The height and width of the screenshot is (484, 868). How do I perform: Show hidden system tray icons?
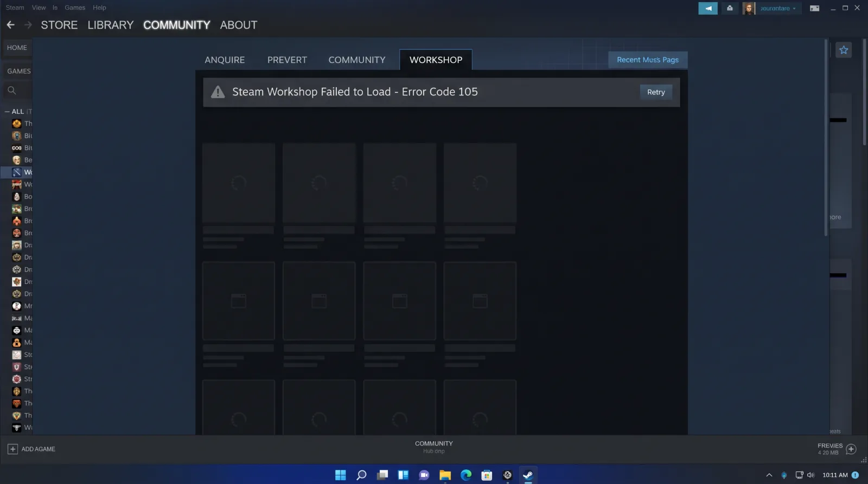click(769, 475)
